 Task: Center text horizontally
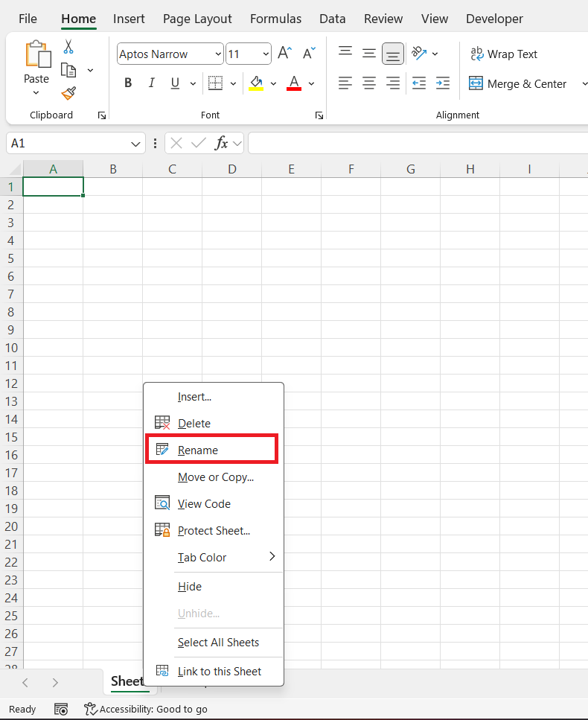coord(369,83)
